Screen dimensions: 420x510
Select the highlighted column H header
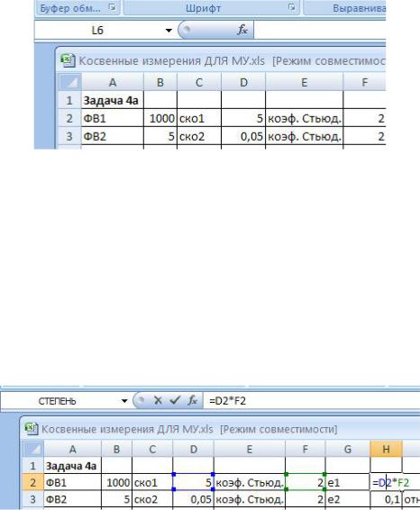click(386, 449)
